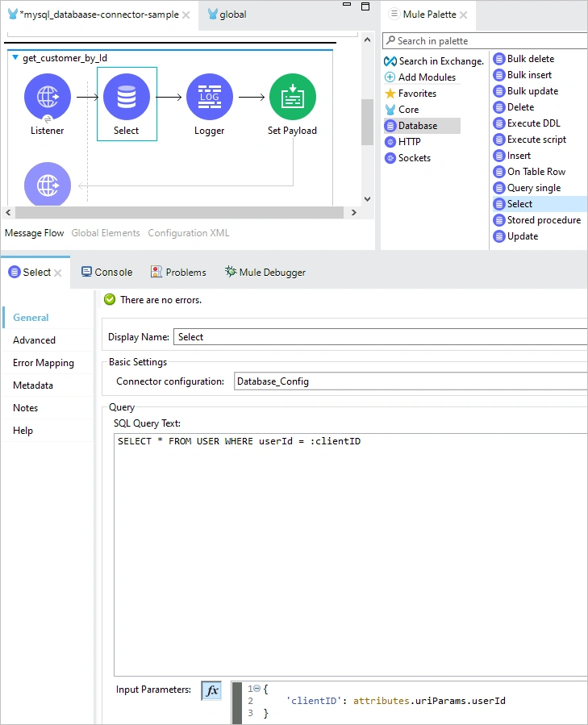Close mysql_databaase-connector-sample editor tab
The width and height of the screenshot is (588, 725).
click(186, 15)
